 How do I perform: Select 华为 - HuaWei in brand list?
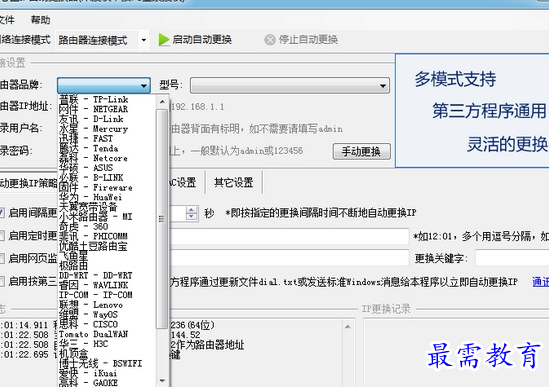click(x=106, y=197)
